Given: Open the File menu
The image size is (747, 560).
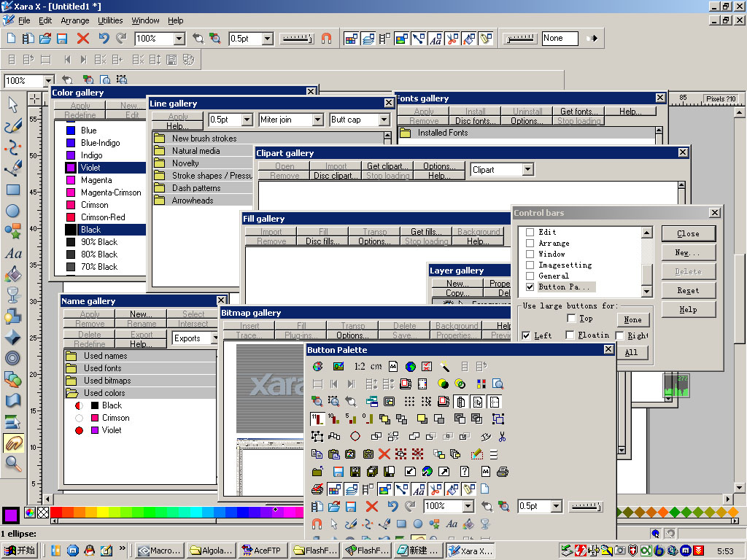Looking at the screenshot, I should pos(24,20).
